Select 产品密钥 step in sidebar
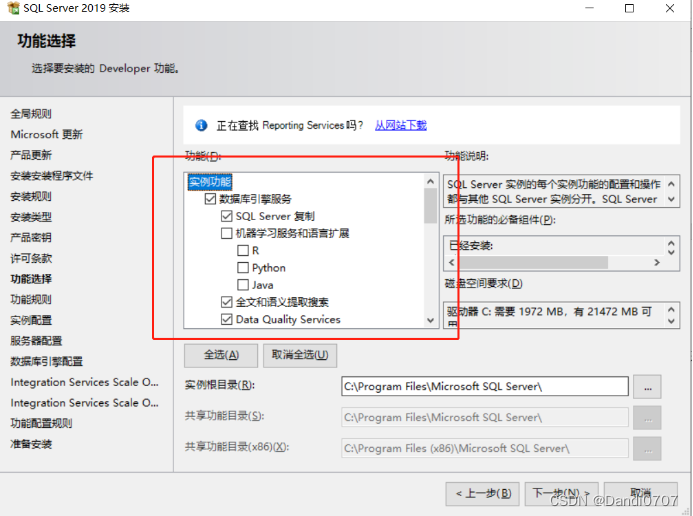This screenshot has width=693, height=516. pyautogui.click(x=31, y=238)
